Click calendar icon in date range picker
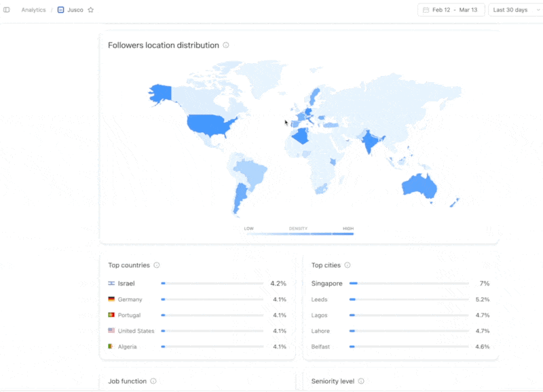This screenshot has height=392, width=543. coord(426,10)
